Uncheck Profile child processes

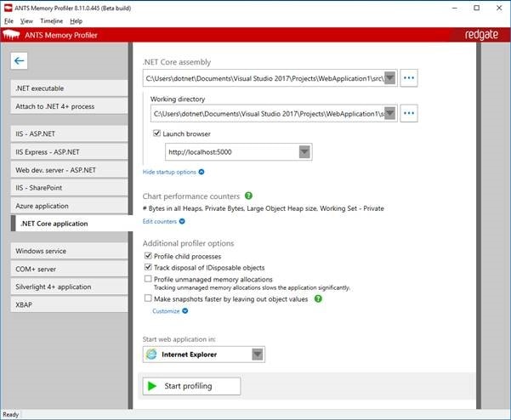tap(148, 256)
